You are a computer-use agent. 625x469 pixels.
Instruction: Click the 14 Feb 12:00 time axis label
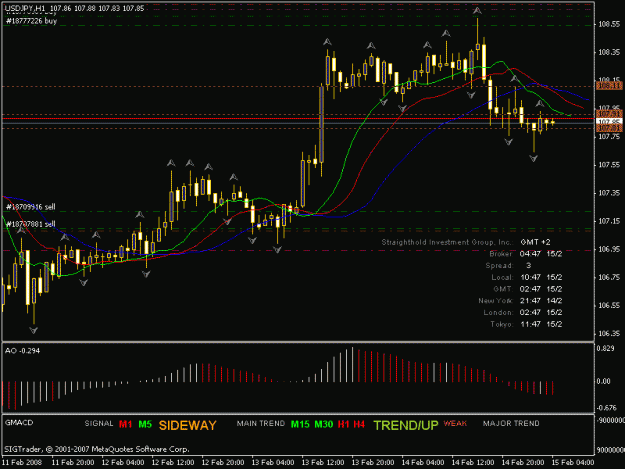[473, 462]
